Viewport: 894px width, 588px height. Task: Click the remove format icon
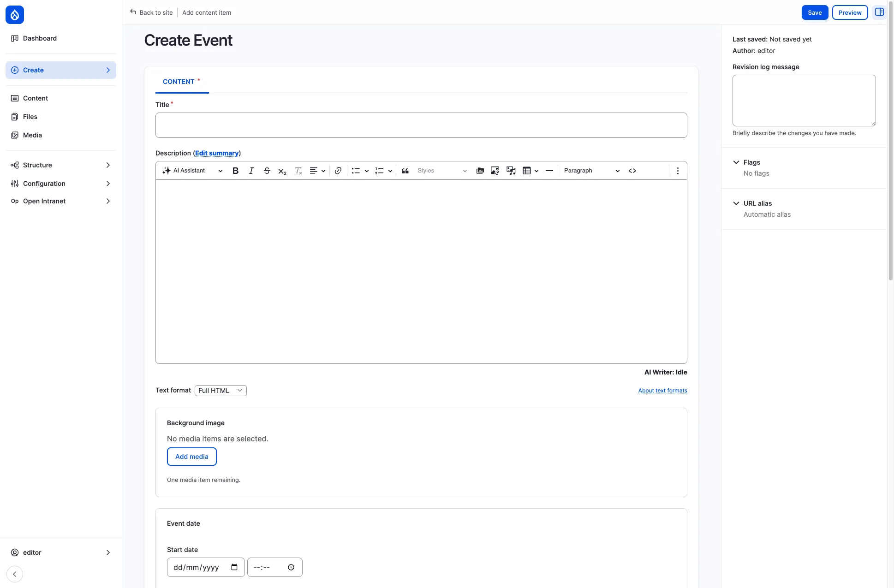click(x=298, y=171)
